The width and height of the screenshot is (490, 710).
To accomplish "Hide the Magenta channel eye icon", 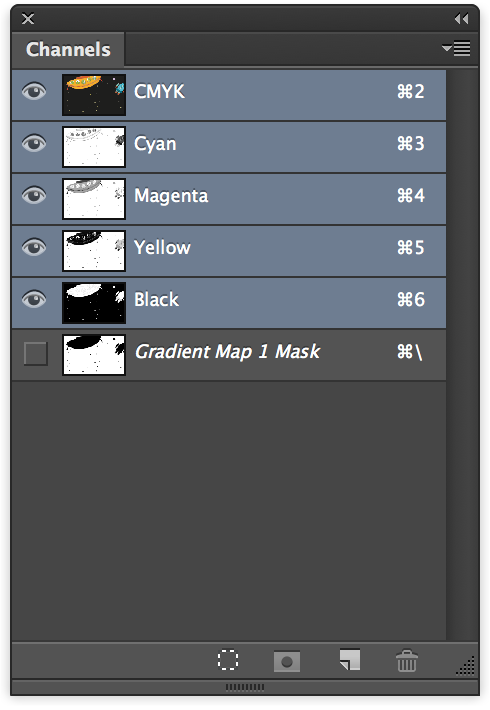I will point(34,196).
